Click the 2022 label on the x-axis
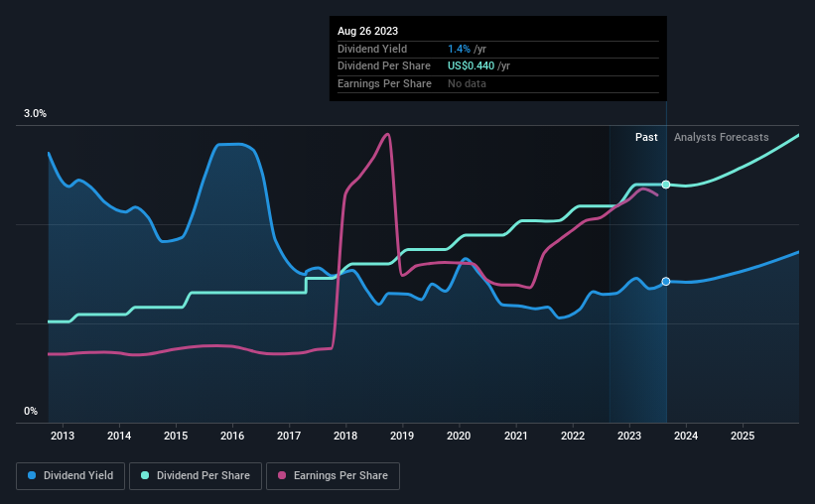 tap(573, 436)
